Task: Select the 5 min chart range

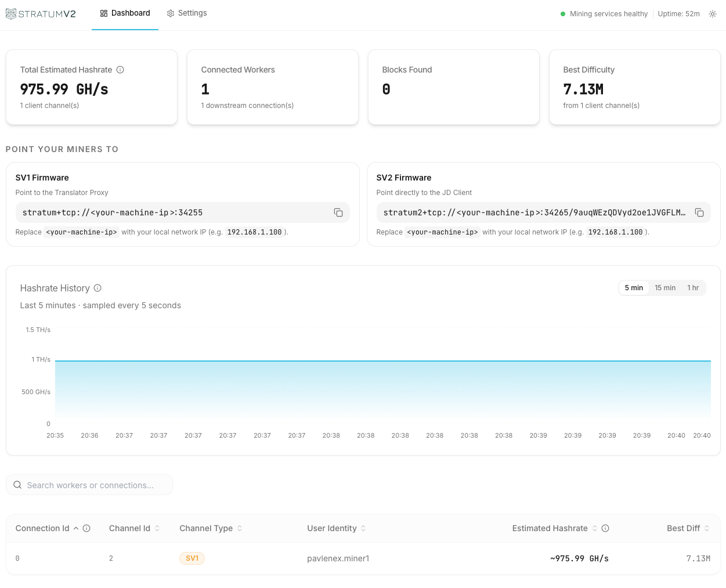Action: (634, 287)
